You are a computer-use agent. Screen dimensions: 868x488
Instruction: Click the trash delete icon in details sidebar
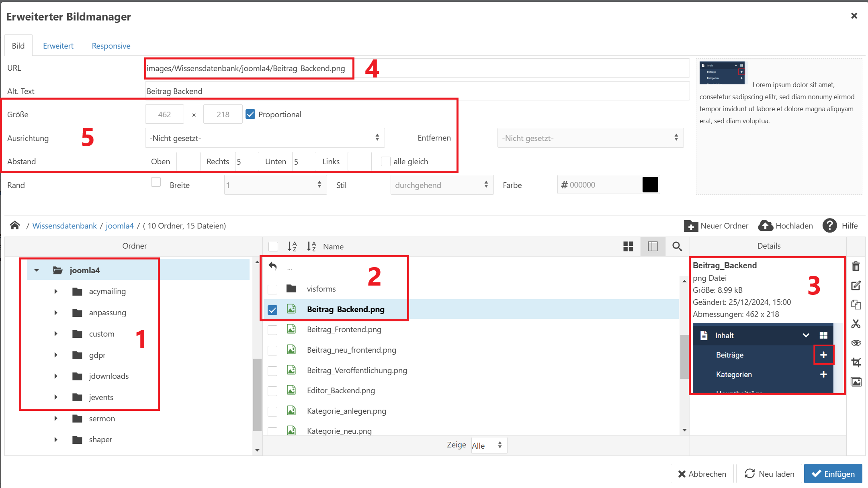pos(856,266)
